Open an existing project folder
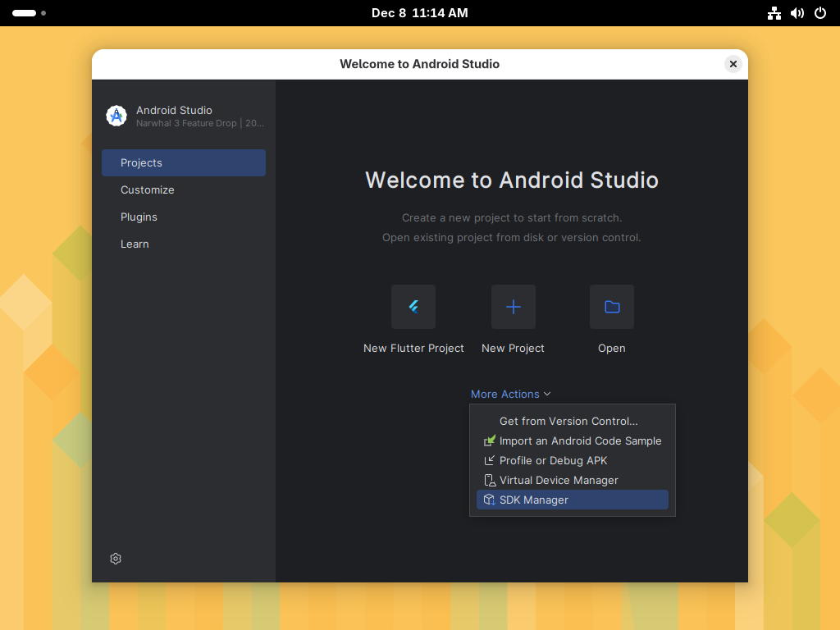Image resolution: width=840 pixels, height=630 pixels. (611, 307)
